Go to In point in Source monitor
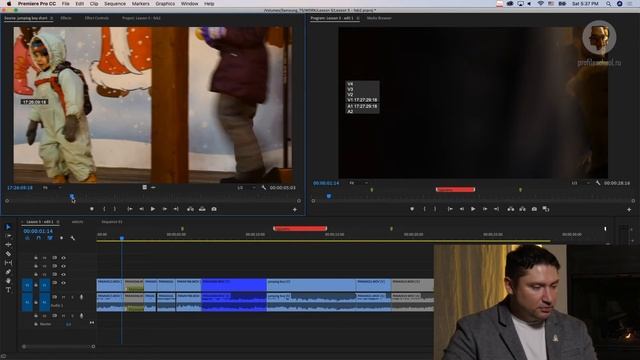This screenshot has height=360, width=640. [x=130, y=209]
